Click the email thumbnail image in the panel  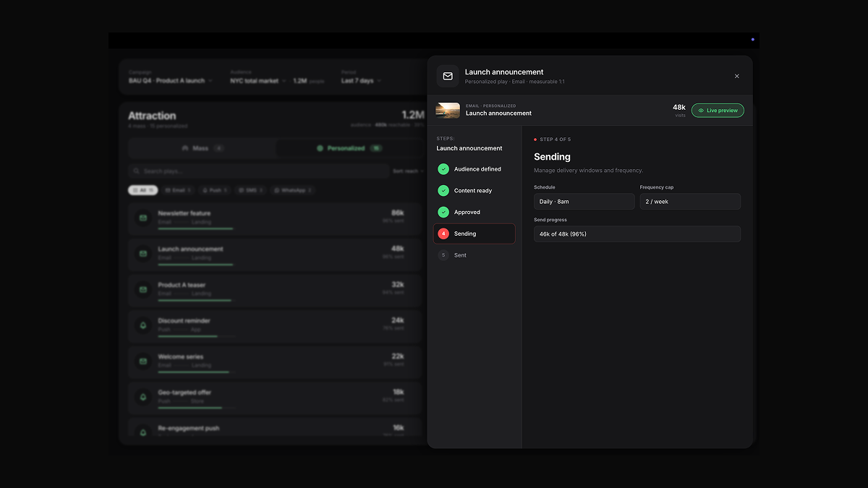[448, 111]
